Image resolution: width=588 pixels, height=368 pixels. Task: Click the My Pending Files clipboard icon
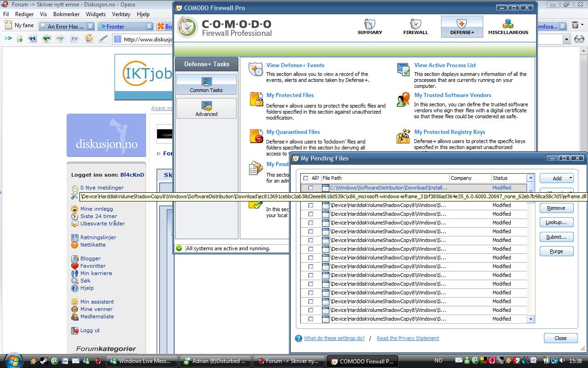(x=255, y=168)
